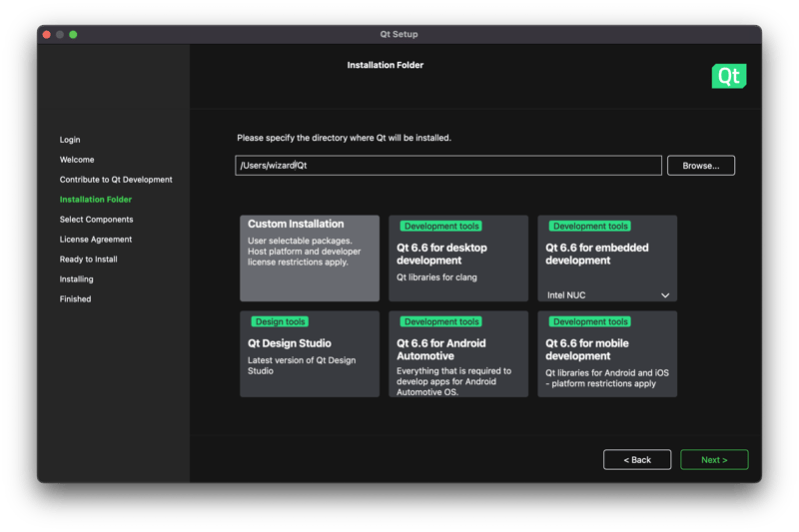Close the Qt Setup window
This screenshot has width=799, height=532.
point(46,34)
